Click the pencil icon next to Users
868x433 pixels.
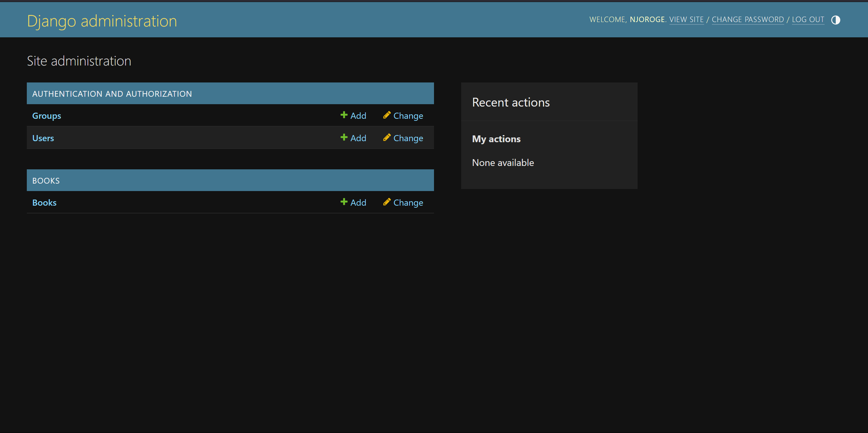(x=386, y=138)
